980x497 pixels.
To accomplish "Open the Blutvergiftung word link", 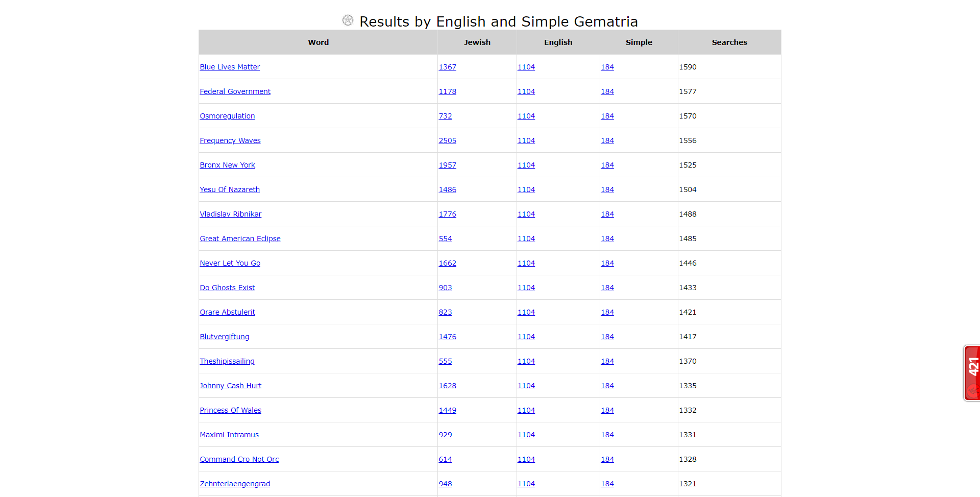I will [224, 337].
